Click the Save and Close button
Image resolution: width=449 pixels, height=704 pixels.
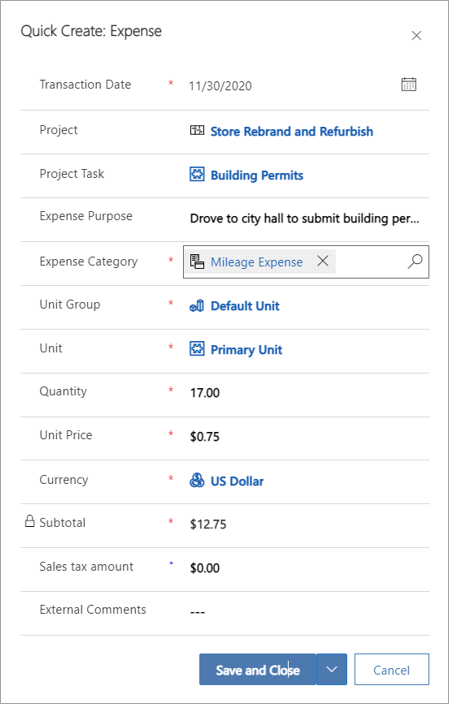(x=258, y=669)
